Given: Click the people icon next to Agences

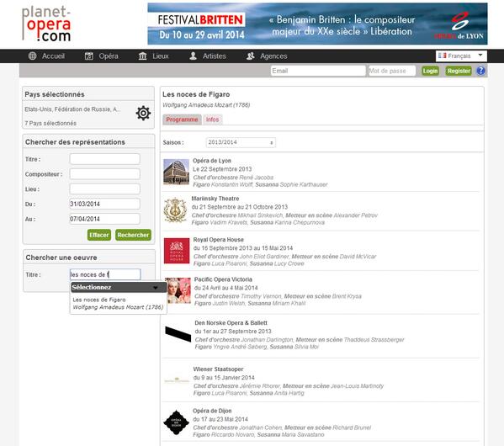Looking at the screenshot, I should pyautogui.click(x=251, y=56).
